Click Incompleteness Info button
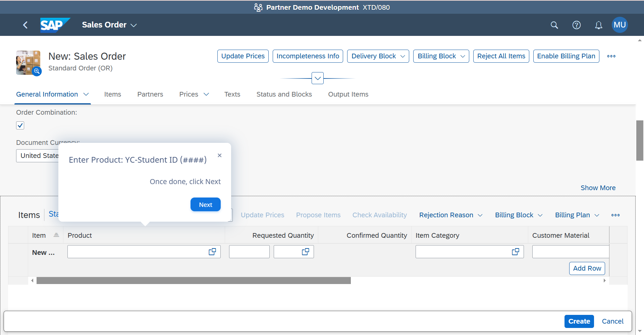This screenshot has height=335, width=644. [x=308, y=56]
